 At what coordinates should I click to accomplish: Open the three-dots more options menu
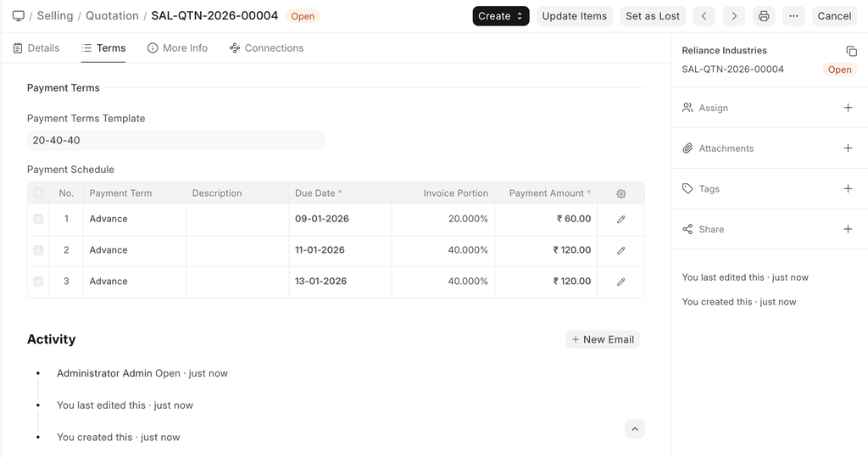pos(793,16)
